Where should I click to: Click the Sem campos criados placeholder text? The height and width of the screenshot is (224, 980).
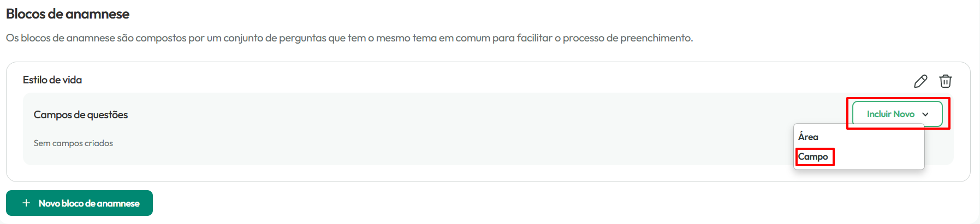pos(73,143)
